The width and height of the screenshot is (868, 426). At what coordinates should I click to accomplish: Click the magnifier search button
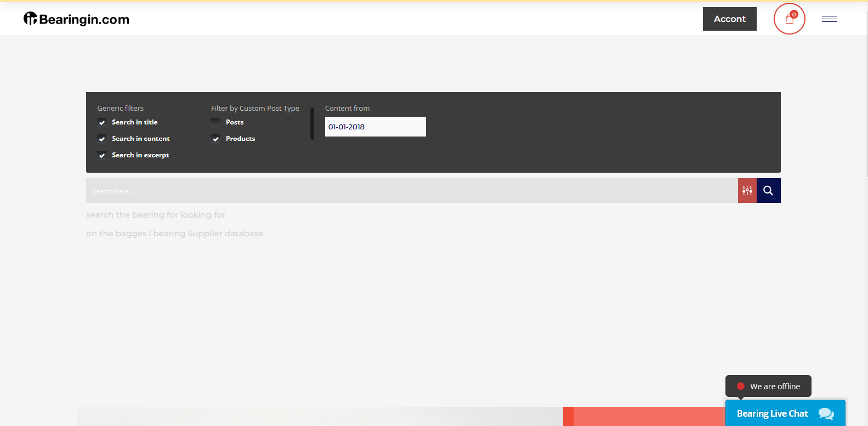(768, 191)
